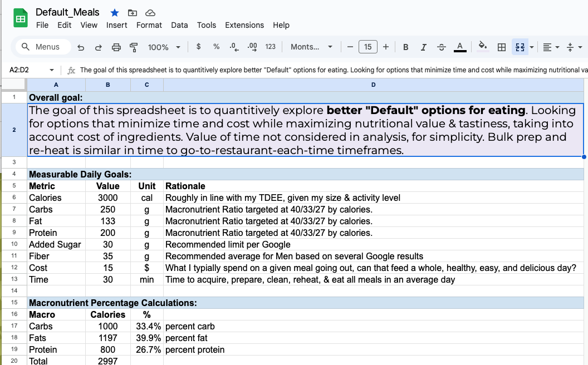The height and width of the screenshot is (365, 588).
Task: Click the redo arrow icon
Action: pos(99,47)
